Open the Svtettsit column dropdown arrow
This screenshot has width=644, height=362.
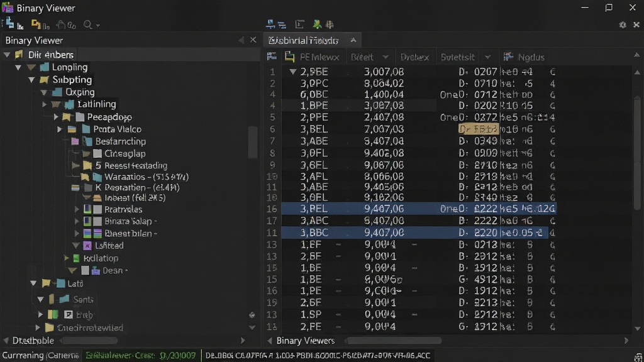pyautogui.click(x=487, y=57)
